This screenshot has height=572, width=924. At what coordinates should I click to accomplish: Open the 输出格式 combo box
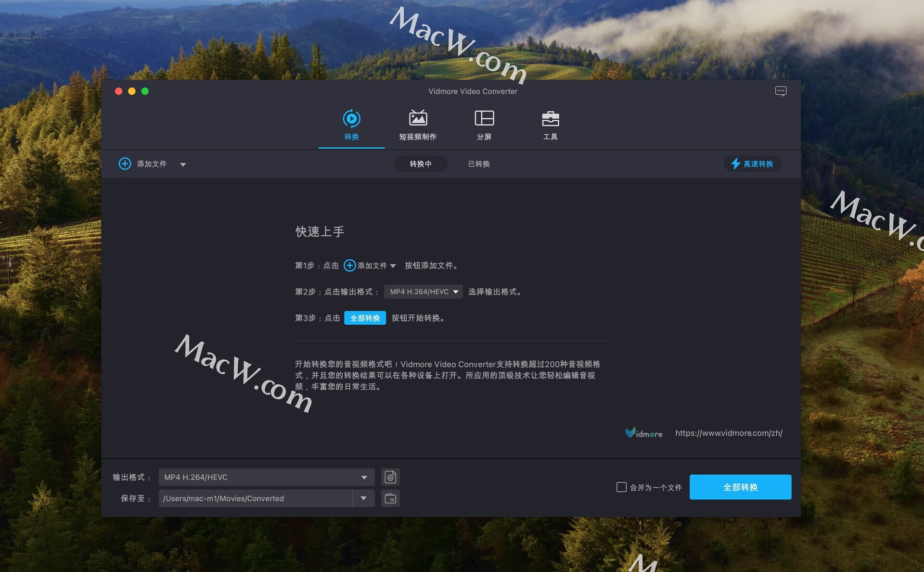pyautogui.click(x=266, y=477)
